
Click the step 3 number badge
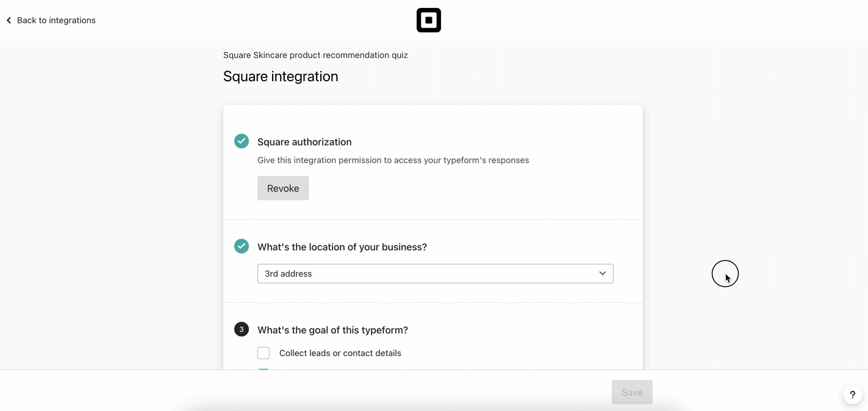click(x=242, y=329)
